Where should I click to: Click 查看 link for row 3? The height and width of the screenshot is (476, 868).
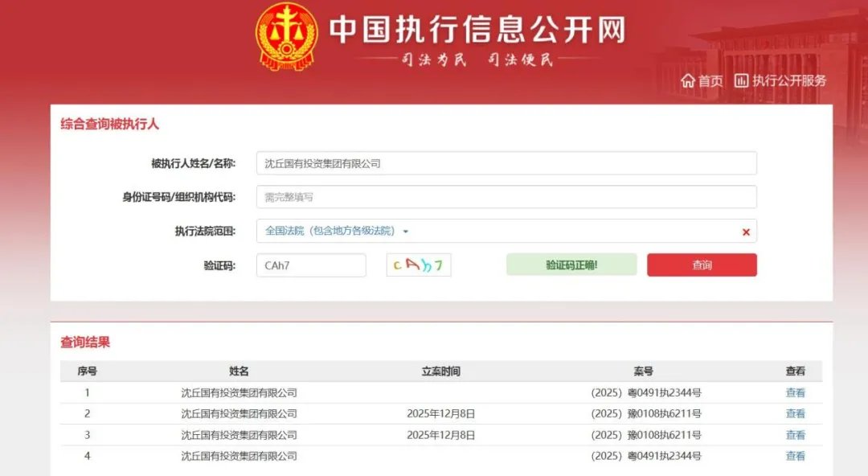(x=796, y=435)
